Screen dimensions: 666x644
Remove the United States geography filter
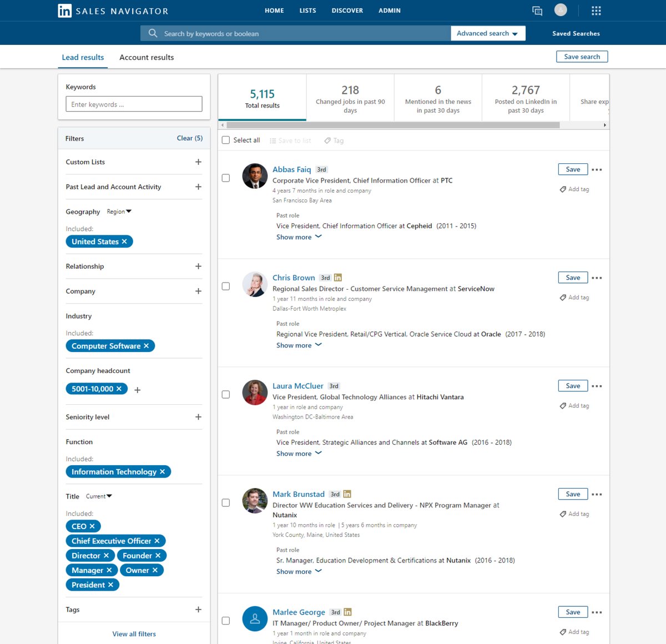point(124,241)
